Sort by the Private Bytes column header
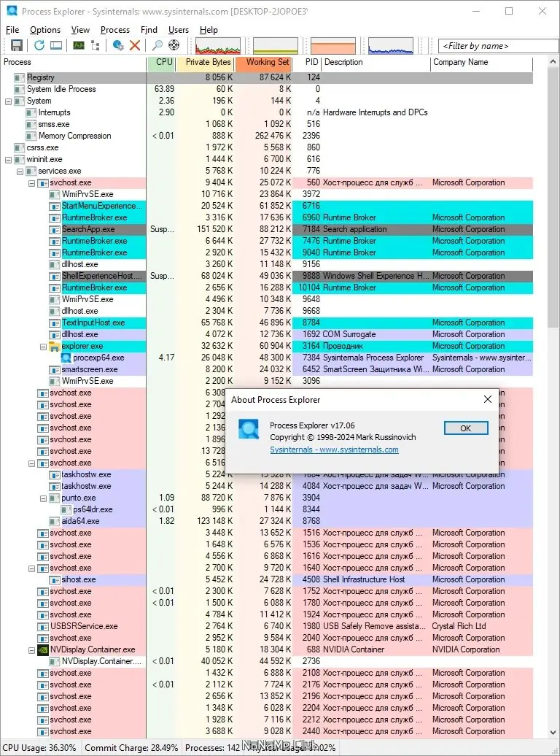 [x=206, y=62]
